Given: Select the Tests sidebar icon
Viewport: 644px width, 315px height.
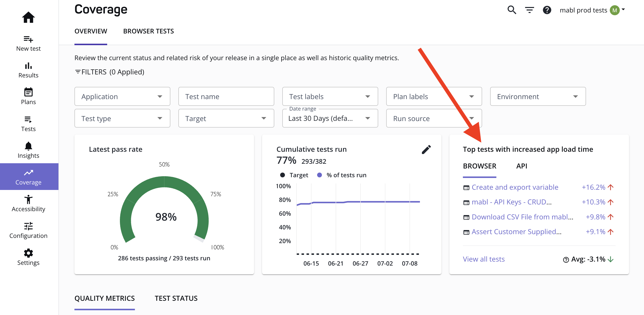Looking at the screenshot, I should (x=28, y=120).
